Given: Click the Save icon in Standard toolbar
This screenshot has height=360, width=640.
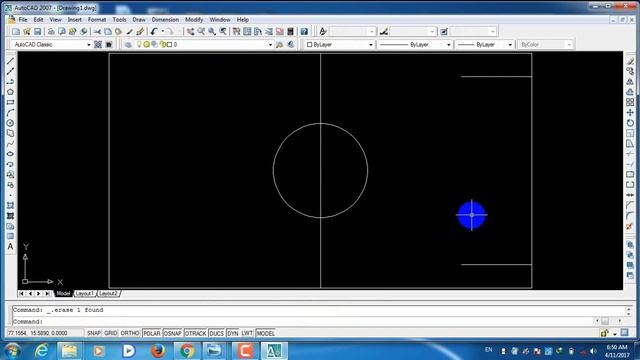Looking at the screenshot, I should (38, 31).
